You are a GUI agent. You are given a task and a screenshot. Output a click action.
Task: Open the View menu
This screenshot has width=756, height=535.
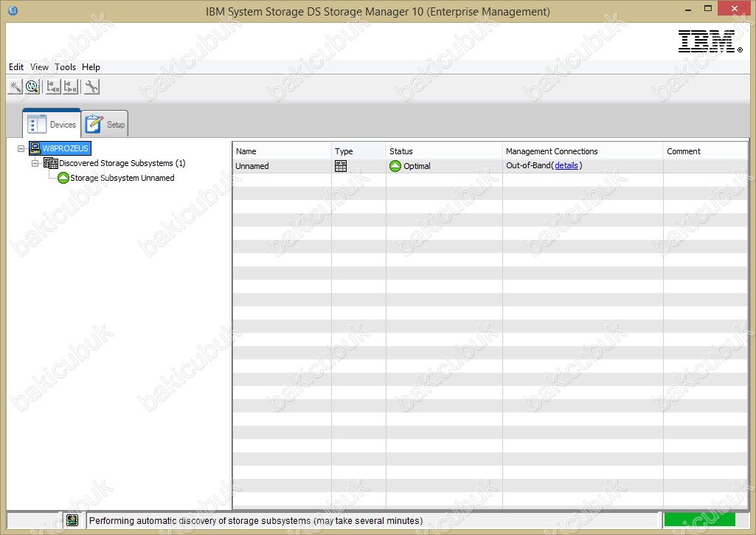pyautogui.click(x=39, y=67)
